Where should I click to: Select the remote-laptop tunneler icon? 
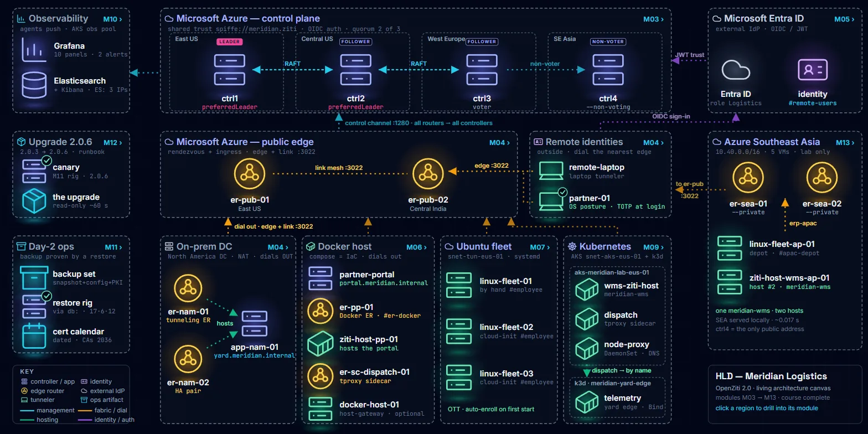click(551, 171)
